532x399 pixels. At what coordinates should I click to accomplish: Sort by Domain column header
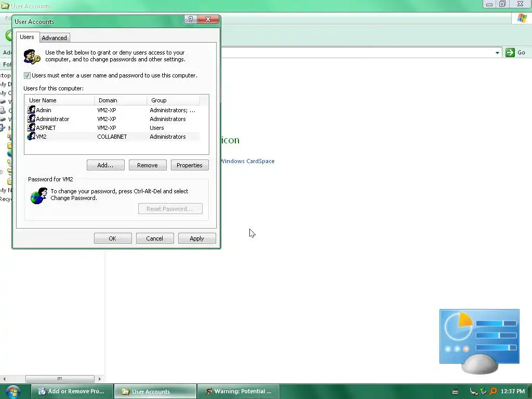[121, 100]
